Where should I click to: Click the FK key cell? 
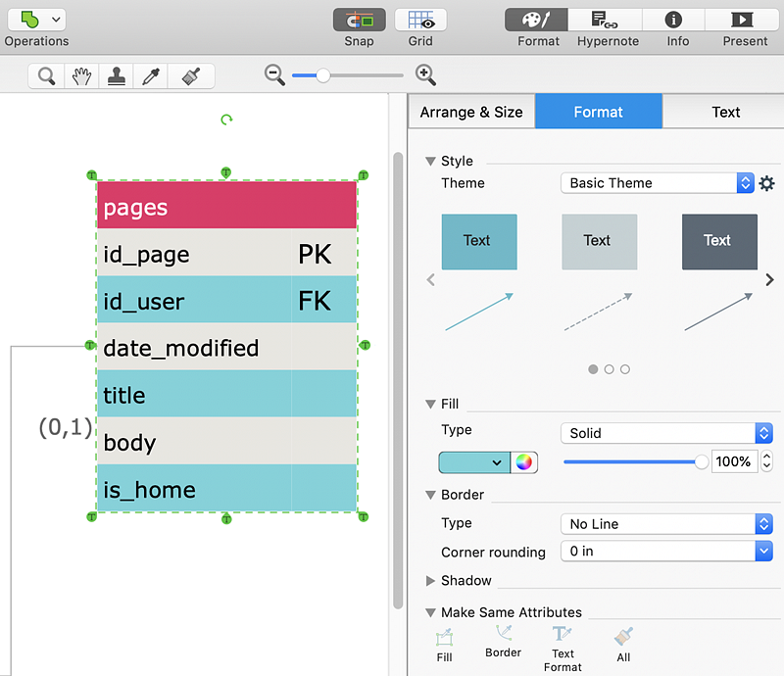click(324, 300)
